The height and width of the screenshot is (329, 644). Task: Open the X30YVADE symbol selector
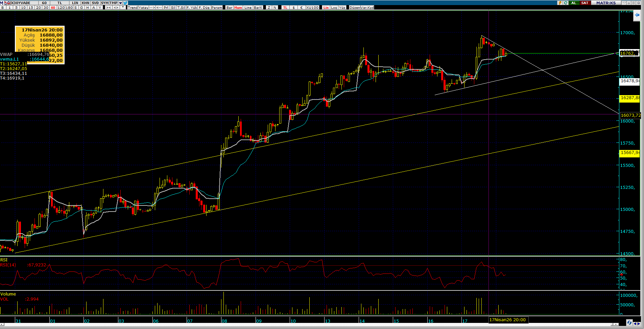(21, 3)
